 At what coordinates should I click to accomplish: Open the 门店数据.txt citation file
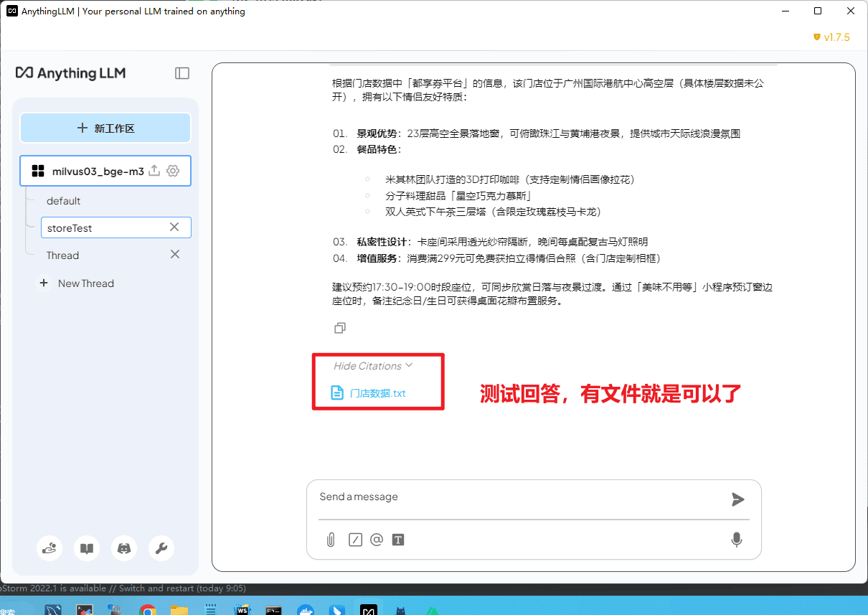click(x=377, y=393)
